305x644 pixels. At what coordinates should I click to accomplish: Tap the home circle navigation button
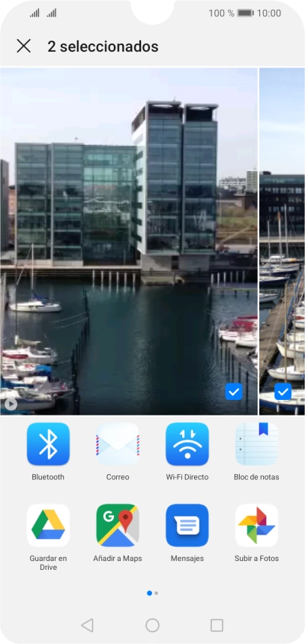tap(153, 625)
